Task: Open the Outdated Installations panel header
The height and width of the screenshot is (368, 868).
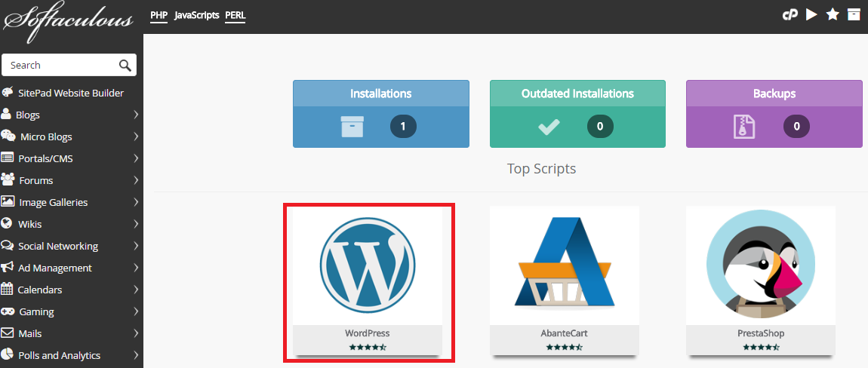Action: 577,94
